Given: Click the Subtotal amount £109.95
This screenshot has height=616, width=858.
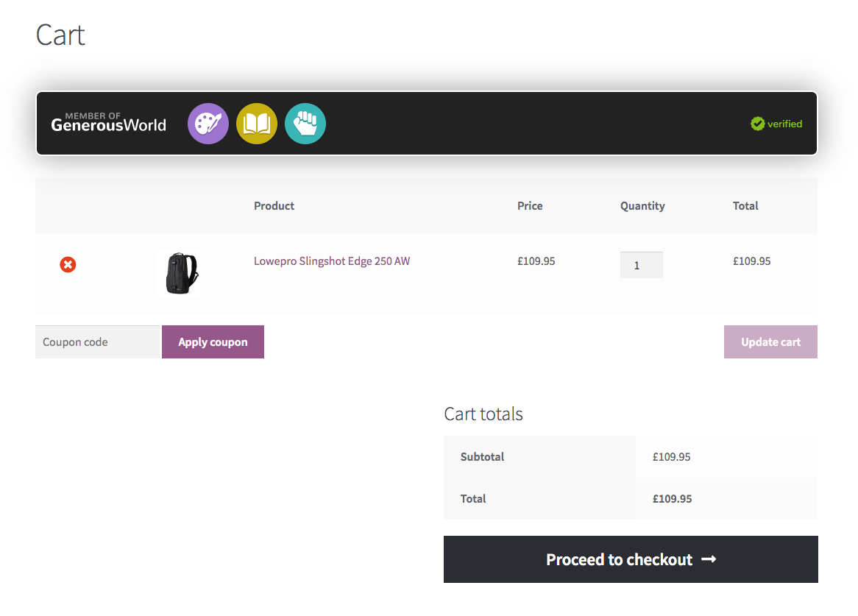Looking at the screenshot, I should (671, 457).
